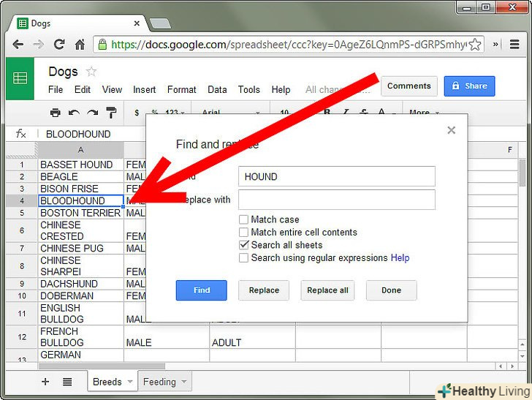This screenshot has width=532, height=400.
Task: Click the empty Replace with field
Action: click(x=337, y=200)
